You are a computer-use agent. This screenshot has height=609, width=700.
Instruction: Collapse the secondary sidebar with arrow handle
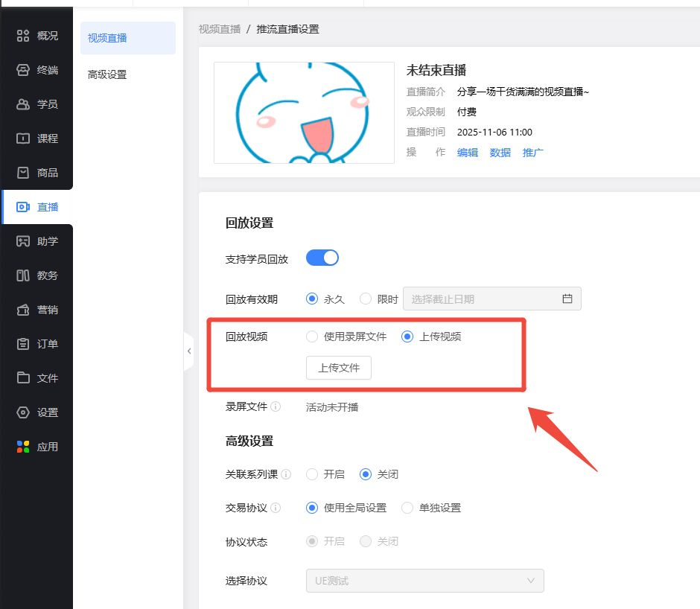tap(189, 351)
